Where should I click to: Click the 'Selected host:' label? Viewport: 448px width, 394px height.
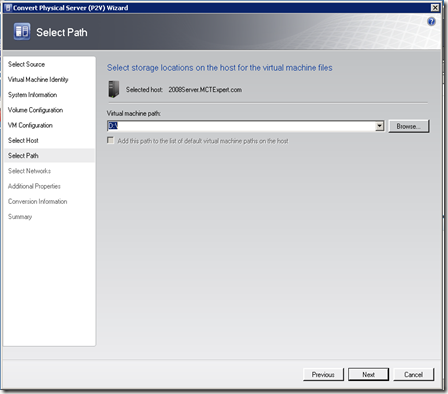144,90
